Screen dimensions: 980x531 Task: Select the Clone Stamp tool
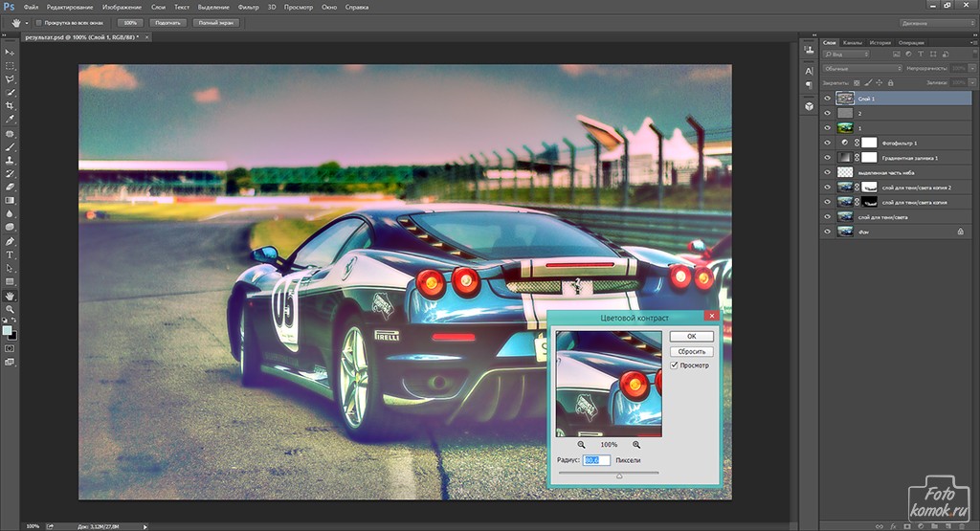(10, 161)
